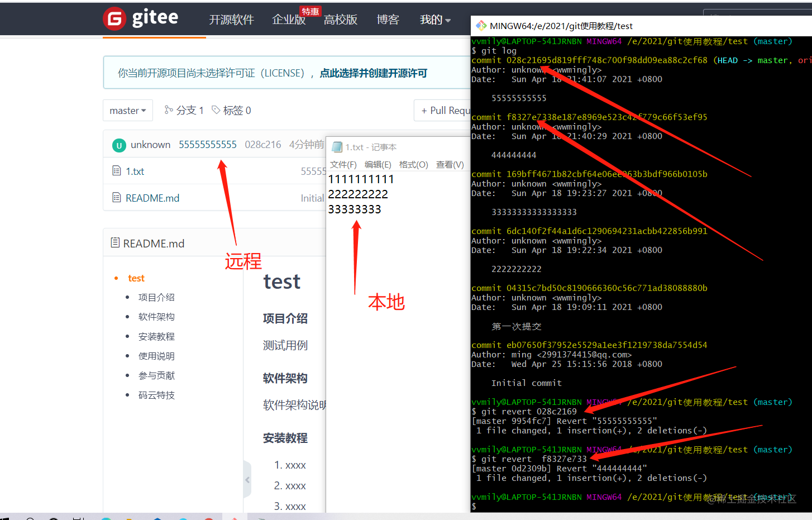Screen dimensions: 812x520
Task: Open the Notepad 查看(V) menu
Action: [x=450, y=165]
